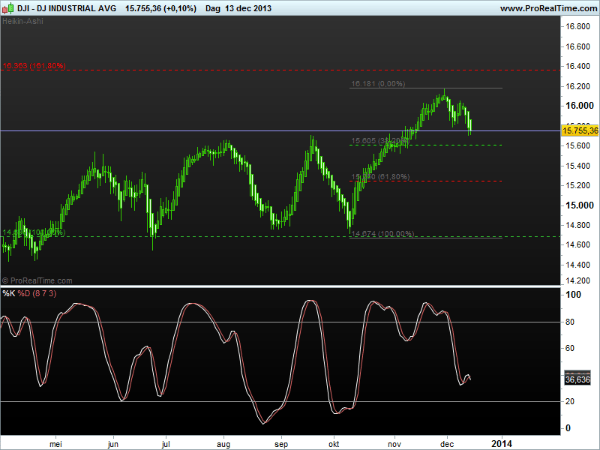Click the 100 level on the stochastic axis
Image resolution: width=600 pixels, height=450 pixels.
point(573,295)
